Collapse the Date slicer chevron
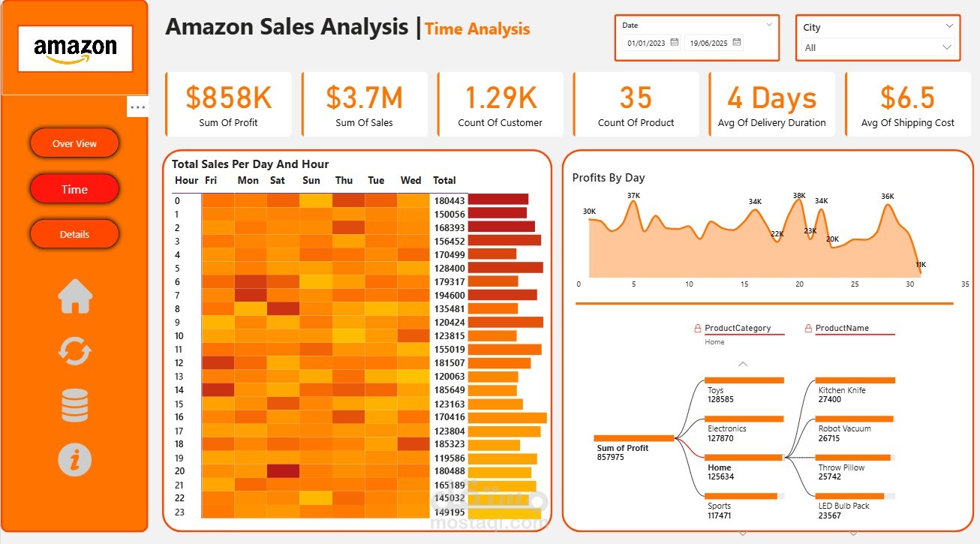 click(x=769, y=25)
